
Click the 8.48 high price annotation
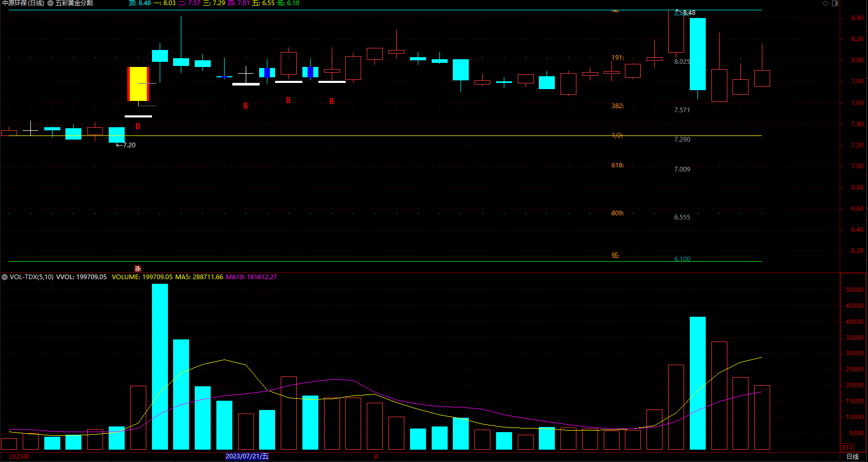pos(689,13)
